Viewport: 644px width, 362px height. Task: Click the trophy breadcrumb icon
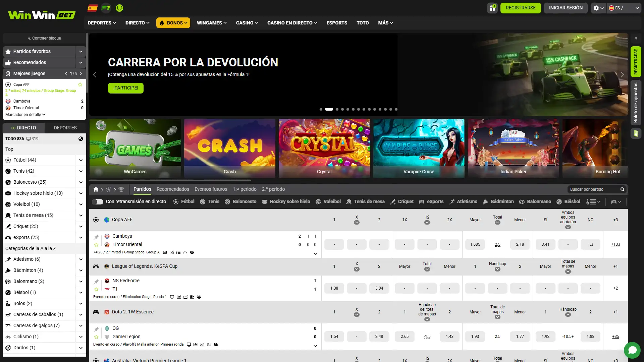point(121,189)
